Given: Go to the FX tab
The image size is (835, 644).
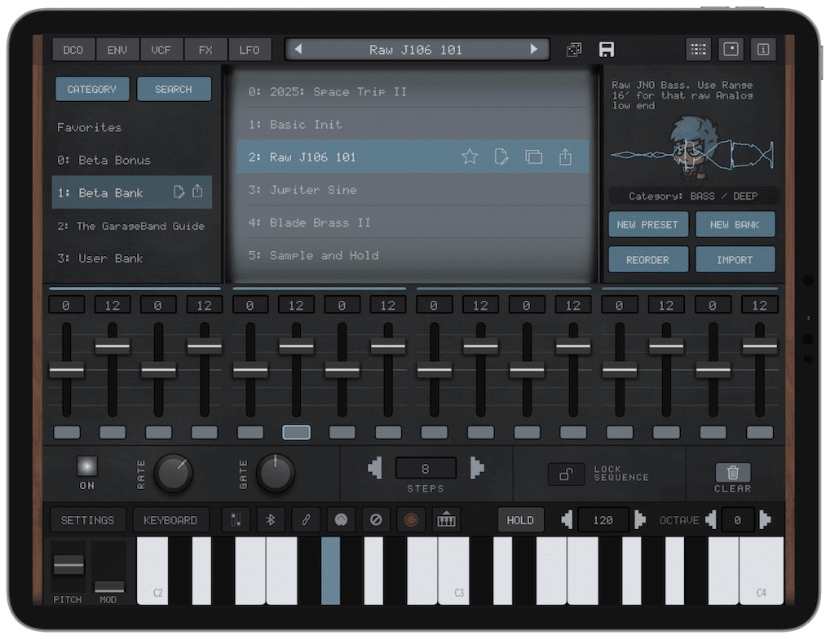Looking at the screenshot, I should 205,50.
